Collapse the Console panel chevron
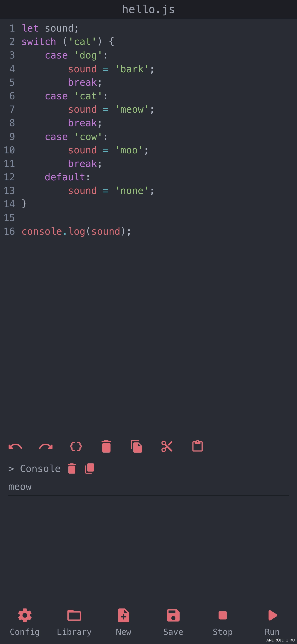This screenshot has width=297, height=644. tap(11, 469)
